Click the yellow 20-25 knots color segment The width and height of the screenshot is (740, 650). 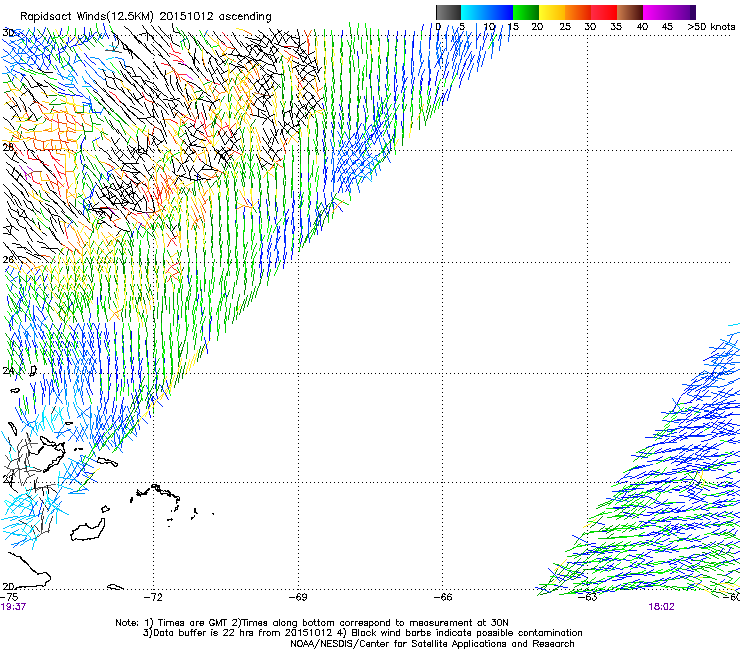click(x=552, y=12)
